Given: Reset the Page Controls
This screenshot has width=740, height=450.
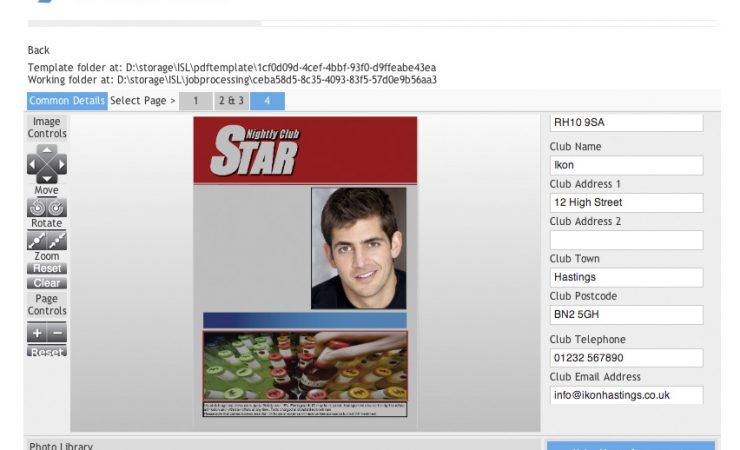Looking at the screenshot, I should tap(47, 352).
